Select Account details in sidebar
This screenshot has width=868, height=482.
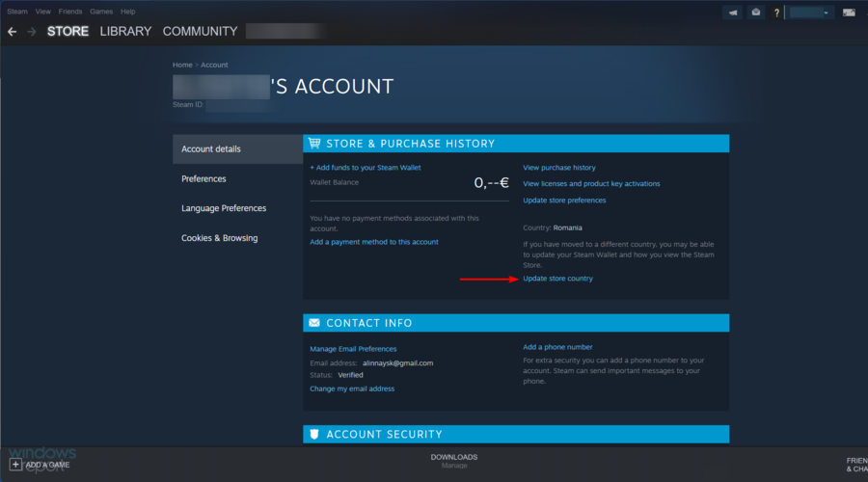tap(237, 148)
